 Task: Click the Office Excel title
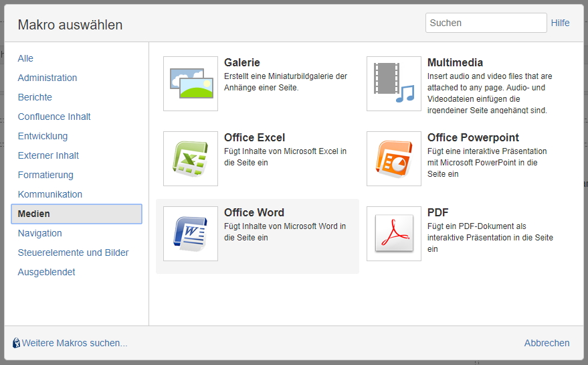[255, 137]
